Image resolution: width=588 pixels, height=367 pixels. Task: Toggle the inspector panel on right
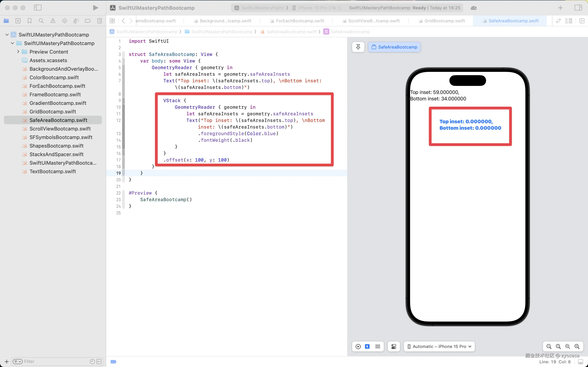[x=578, y=8]
